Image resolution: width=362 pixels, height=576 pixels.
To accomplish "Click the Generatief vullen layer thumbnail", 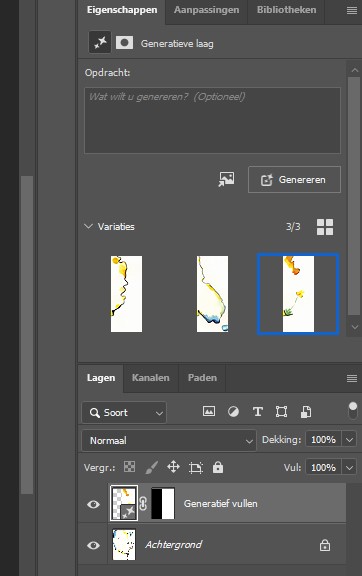I will pos(124,503).
